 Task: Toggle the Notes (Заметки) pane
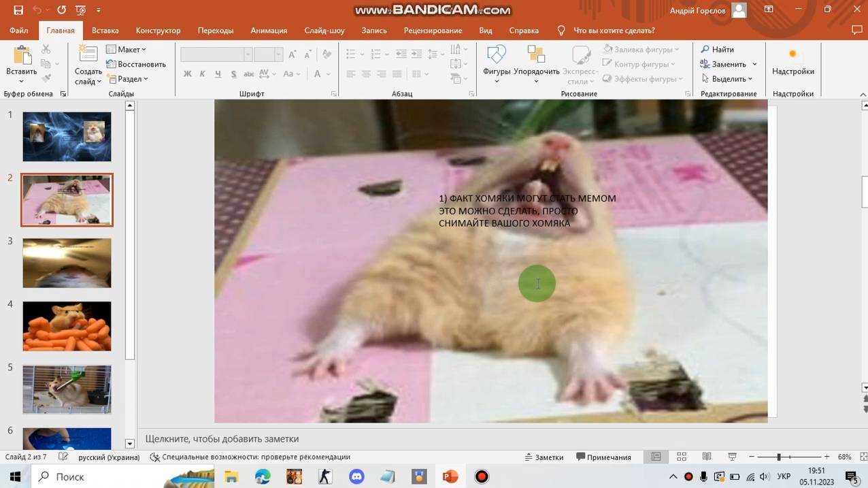tap(544, 457)
